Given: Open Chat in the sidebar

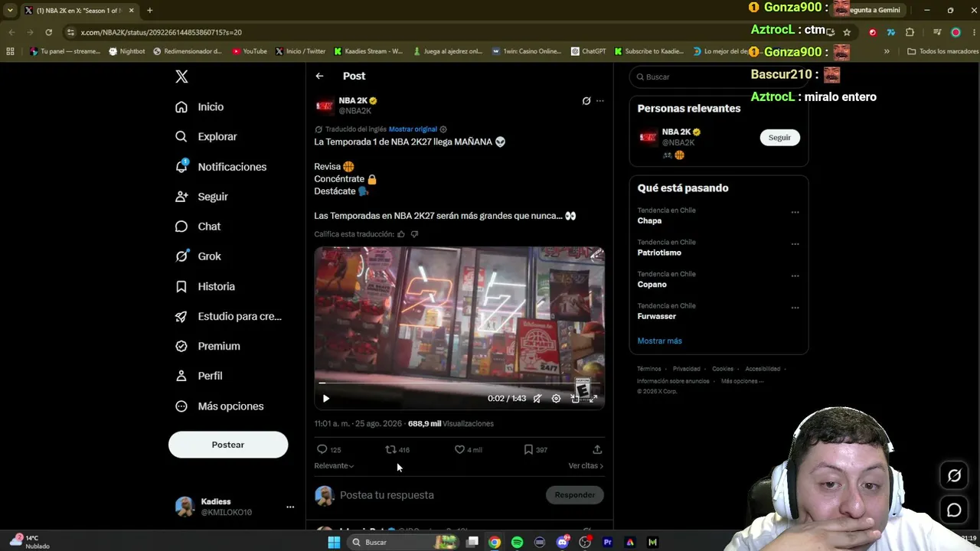Looking at the screenshot, I should [198, 227].
